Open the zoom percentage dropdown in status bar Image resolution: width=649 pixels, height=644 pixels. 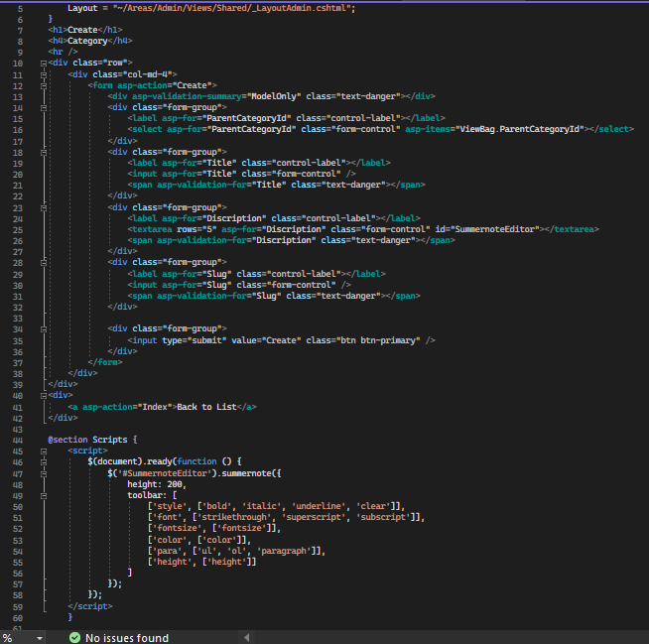40,638
